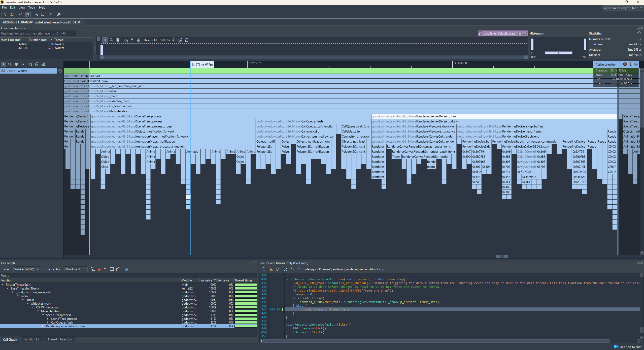The width and height of the screenshot is (644, 350).
Task: Click the 'Click here to chat' button
Action: [628, 347]
